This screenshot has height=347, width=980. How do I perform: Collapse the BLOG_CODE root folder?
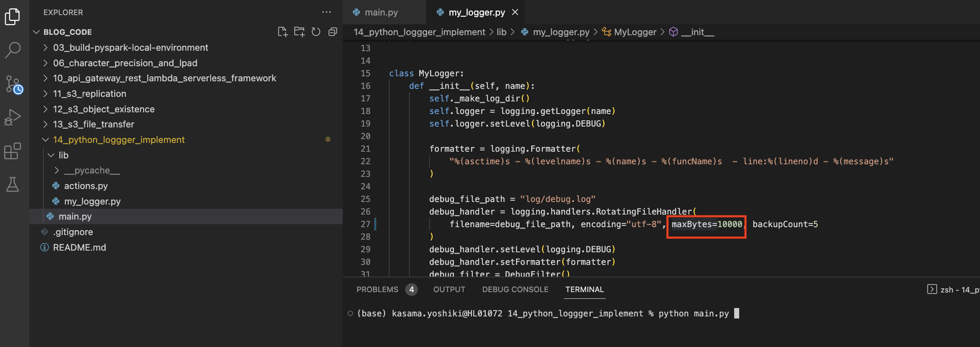click(x=186, y=32)
